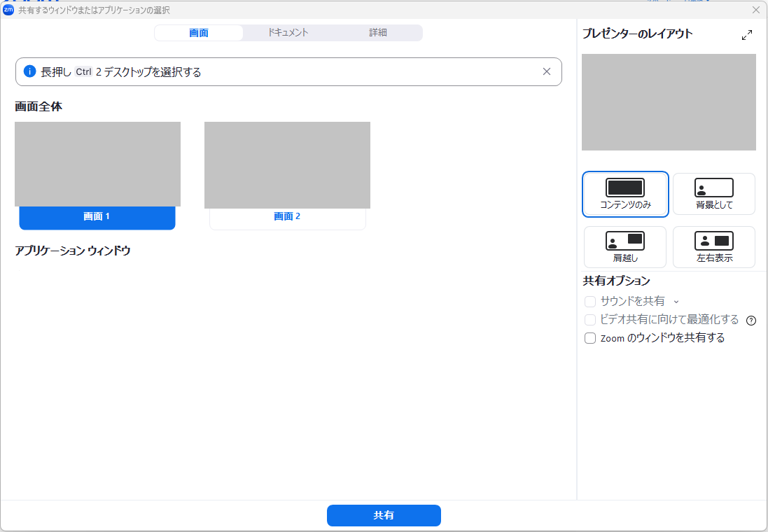Dismiss the Ctrl desktop selection hint banner

click(547, 71)
